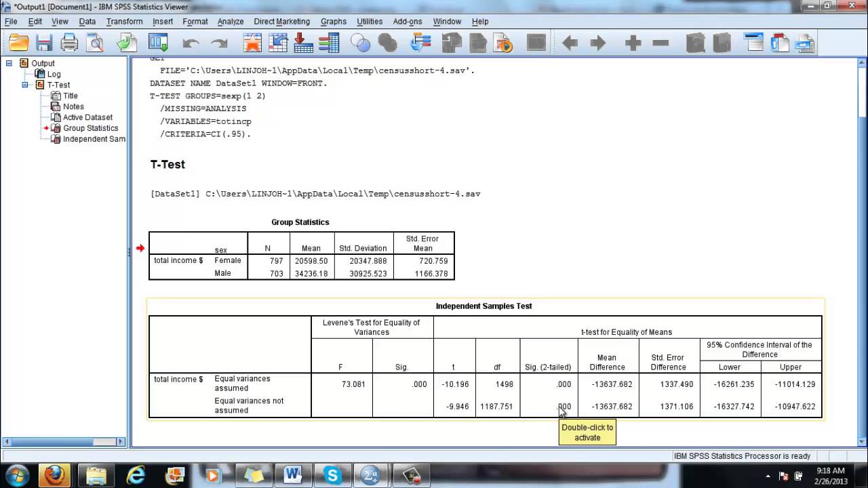868x488 pixels.
Task: Select Notes in the outline tree
Action: [73, 106]
